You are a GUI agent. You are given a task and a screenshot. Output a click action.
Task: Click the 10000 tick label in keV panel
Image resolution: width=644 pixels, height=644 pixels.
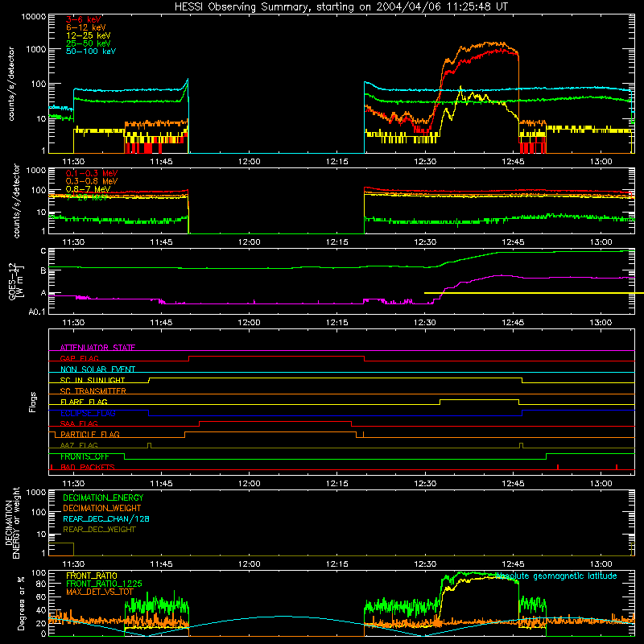(x=34, y=17)
